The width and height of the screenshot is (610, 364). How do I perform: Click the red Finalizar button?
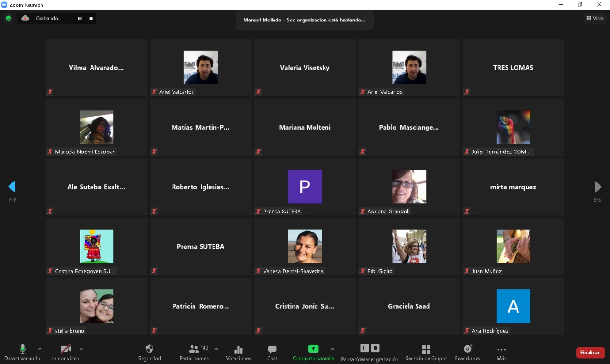(590, 353)
